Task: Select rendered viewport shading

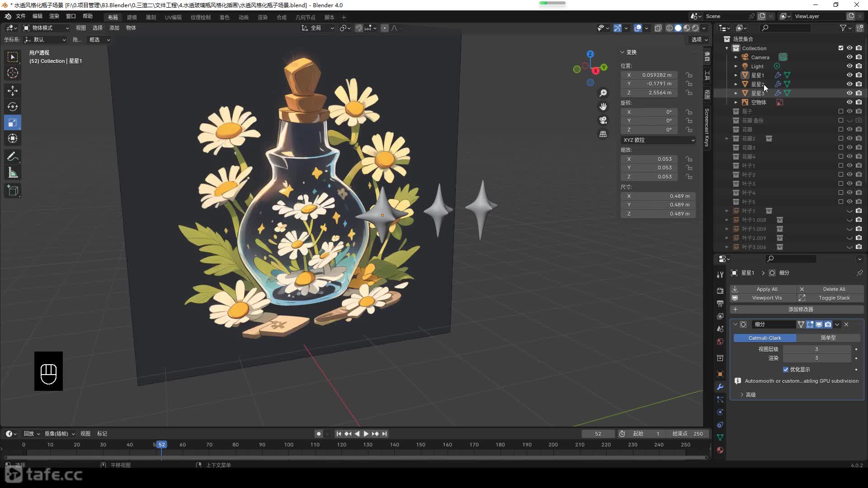Action: point(695,28)
